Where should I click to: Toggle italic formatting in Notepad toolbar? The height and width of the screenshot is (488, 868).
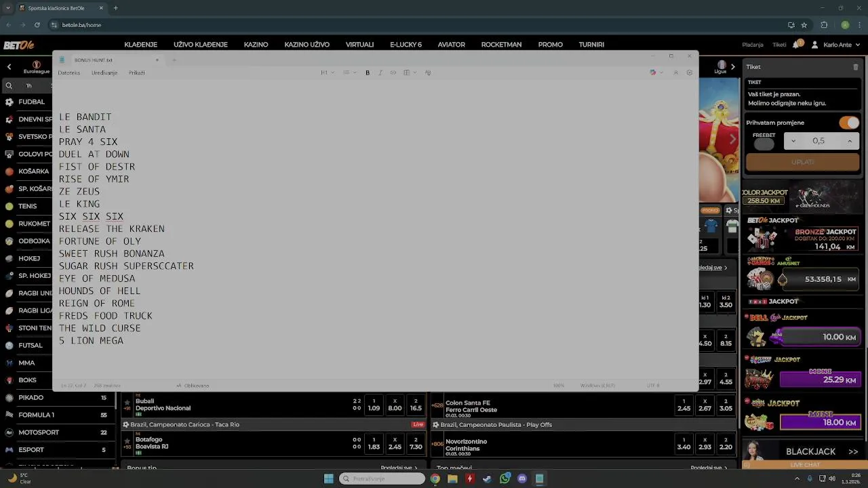coord(380,73)
